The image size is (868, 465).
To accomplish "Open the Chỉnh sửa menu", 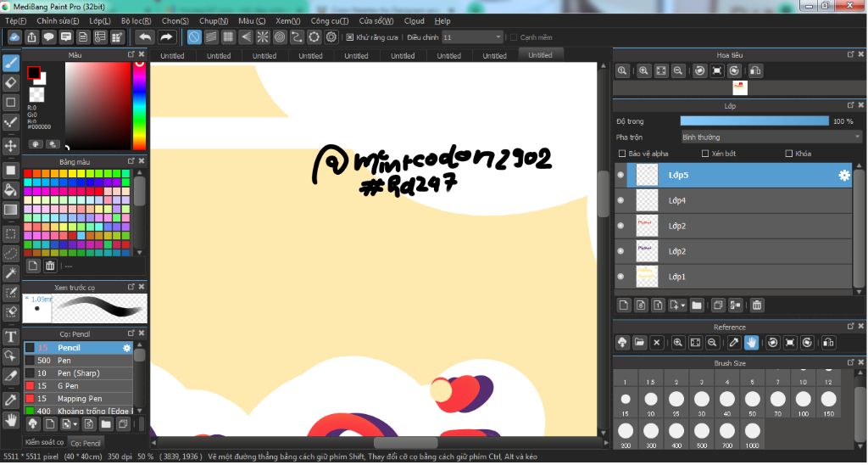I will pyautogui.click(x=58, y=21).
